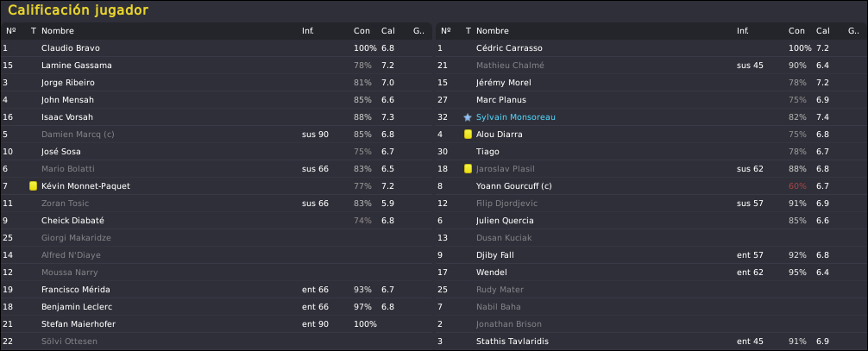Select Stathis Tavlaridis substitute row
The height and width of the screenshot is (351, 868).
[651, 342]
